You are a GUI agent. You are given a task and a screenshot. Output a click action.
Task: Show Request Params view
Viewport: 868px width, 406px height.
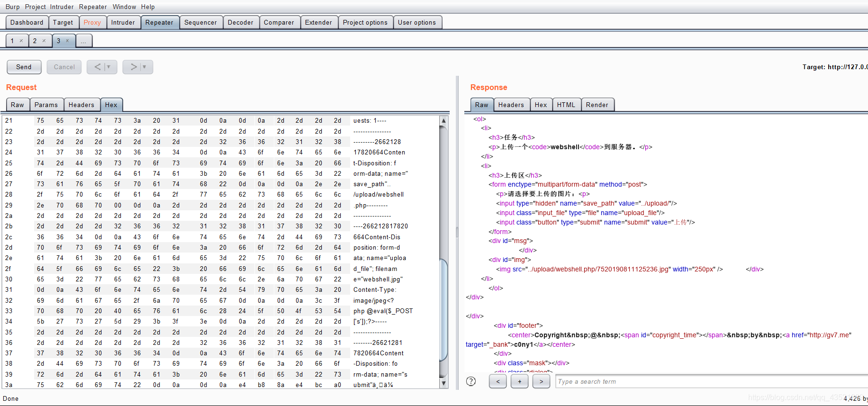[46, 105]
